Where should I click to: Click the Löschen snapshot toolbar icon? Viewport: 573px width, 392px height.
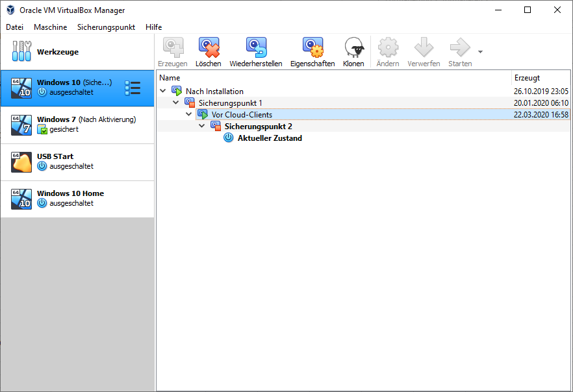208,48
